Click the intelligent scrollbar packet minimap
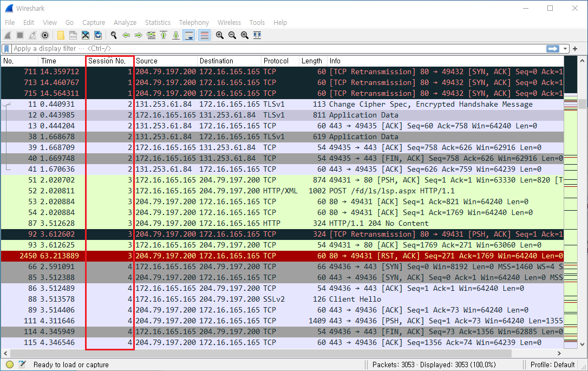 (571, 203)
